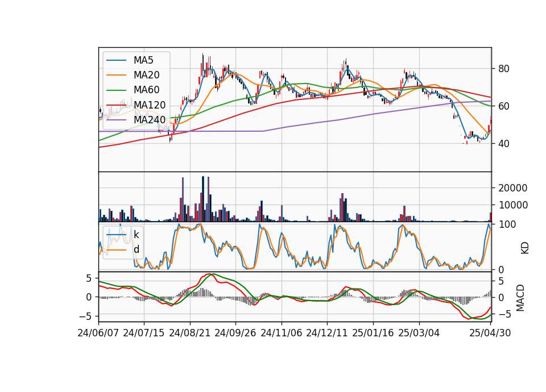
Task: Click the MA60 legend label
Action: (x=146, y=90)
